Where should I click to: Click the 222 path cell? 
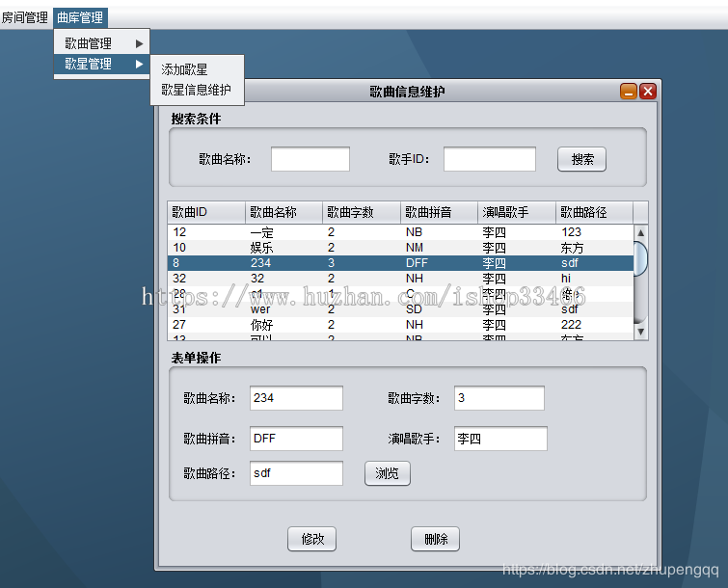pos(594,325)
